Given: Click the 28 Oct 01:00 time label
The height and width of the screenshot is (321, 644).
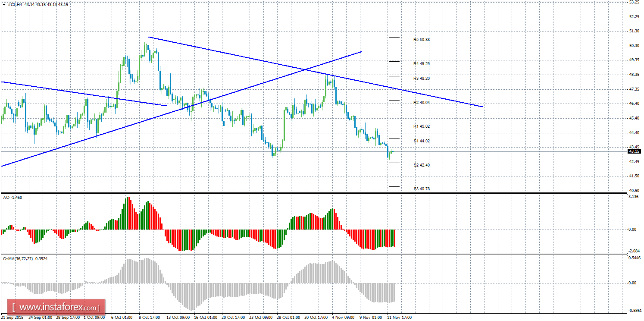Looking at the screenshot, I should pos(288,318).
